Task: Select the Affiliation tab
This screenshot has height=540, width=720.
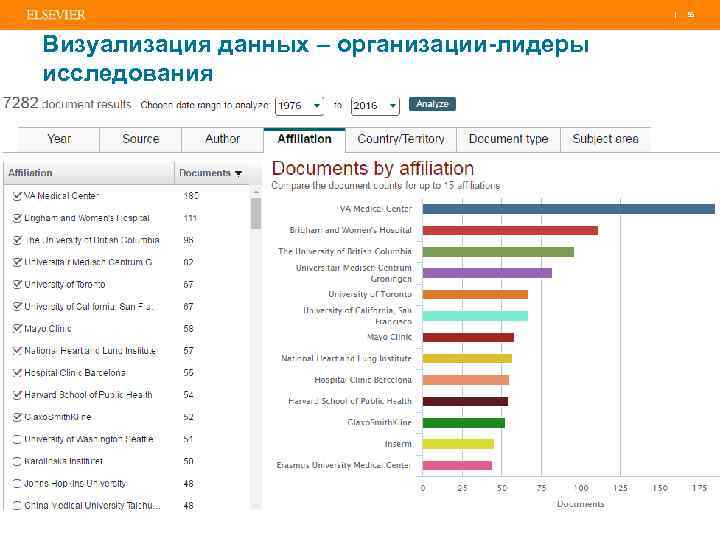Action: pos(304,139)
